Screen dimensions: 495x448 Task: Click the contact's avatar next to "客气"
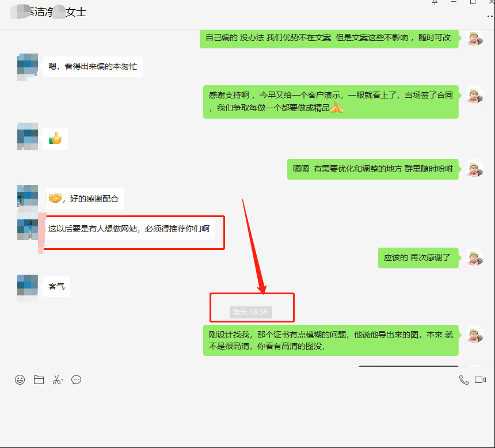(x=28, y=286)
